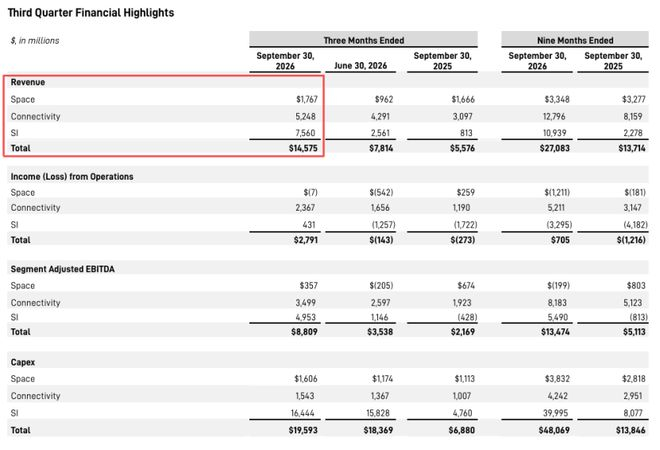
Task: Select SI EBITDA value 4,953
Action: [x=305, y=317]
